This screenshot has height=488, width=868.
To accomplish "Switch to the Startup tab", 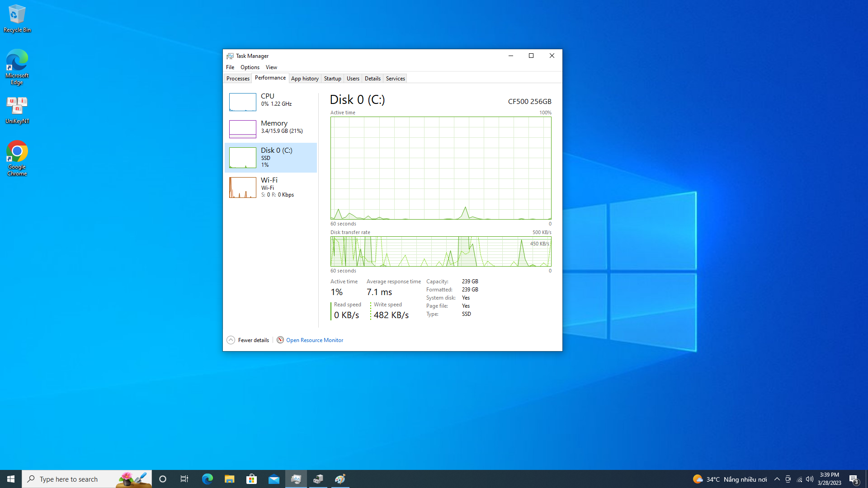I will [x=332, y=78].
